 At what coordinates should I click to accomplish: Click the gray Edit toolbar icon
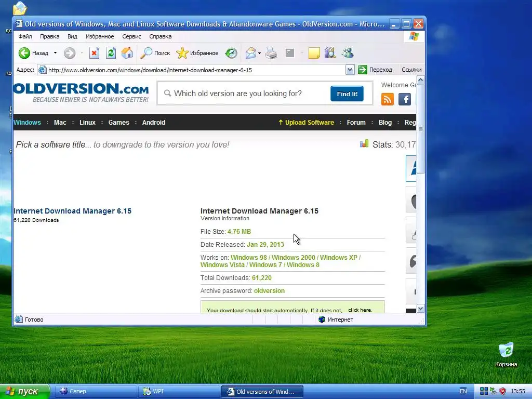290,53
